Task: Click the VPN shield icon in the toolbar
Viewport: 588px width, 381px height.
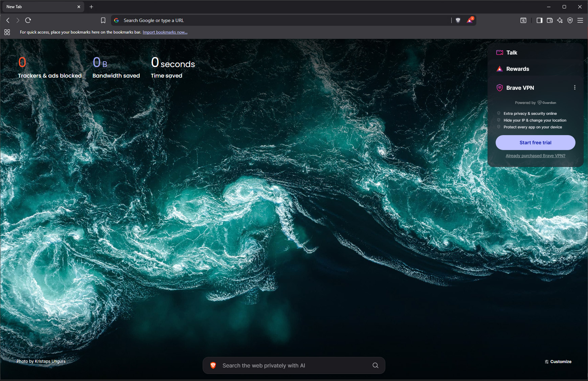Action: coord(570,20)
